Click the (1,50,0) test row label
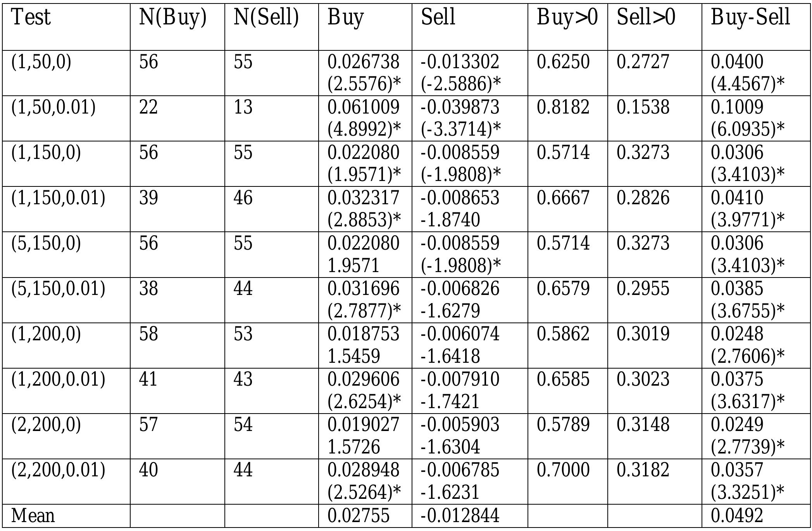The image size is (812, 531). pyautogui.click(x=41, y=62)
